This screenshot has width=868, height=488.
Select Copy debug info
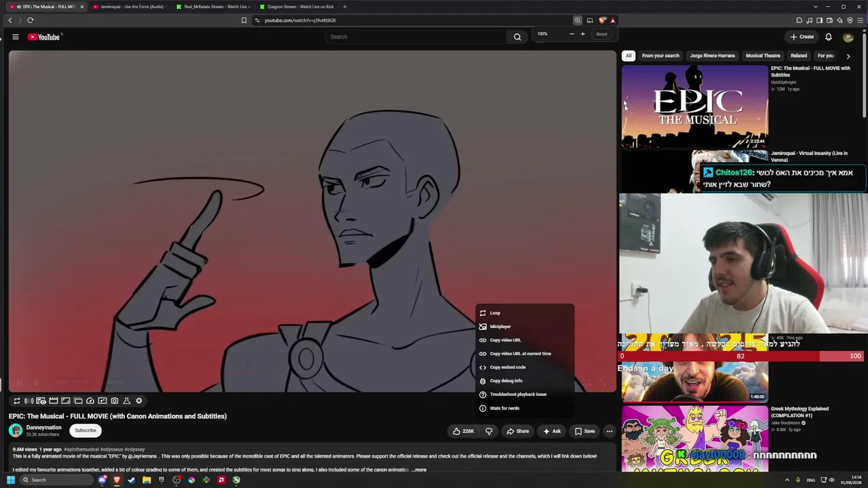click(525, 381)
